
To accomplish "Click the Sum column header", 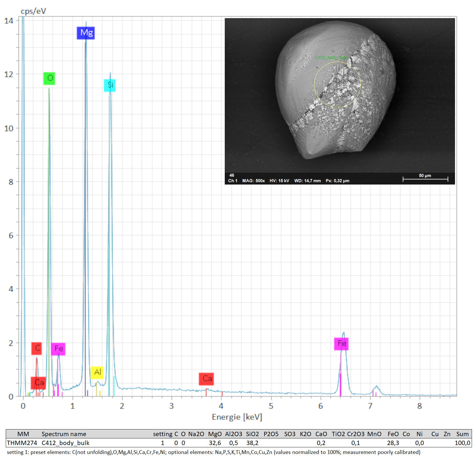I will 462,434.
